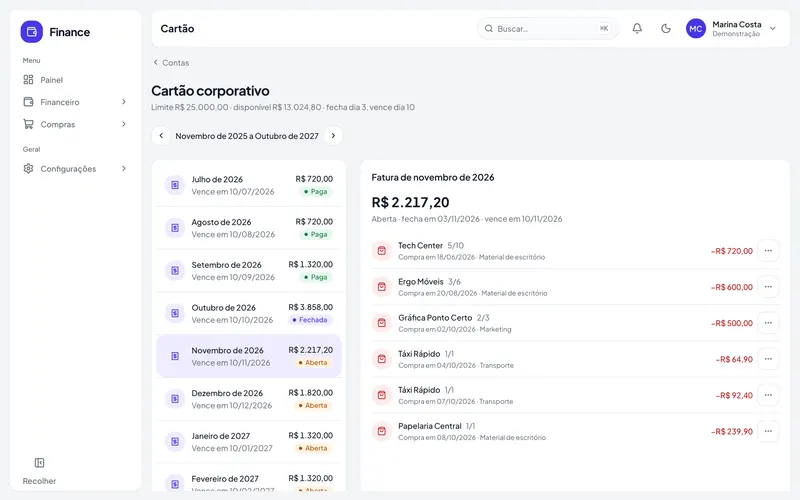Screen dimensions: 800x500
Task: Select the Fevereiro de 2027 invoice
Action: pyautogui.click(x=248, y=479)
